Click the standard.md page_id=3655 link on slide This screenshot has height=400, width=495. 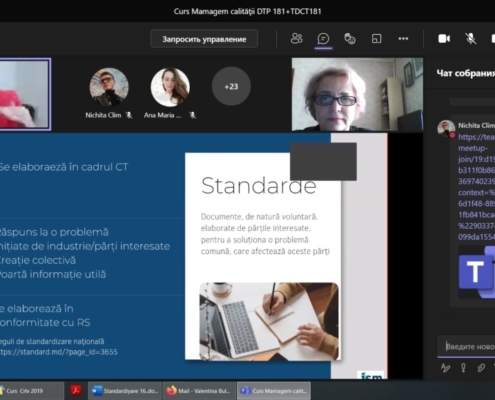59,352
